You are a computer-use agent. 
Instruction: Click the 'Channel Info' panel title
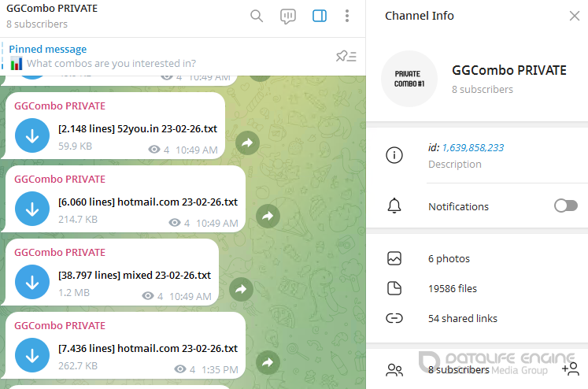[x=420, y=16]
